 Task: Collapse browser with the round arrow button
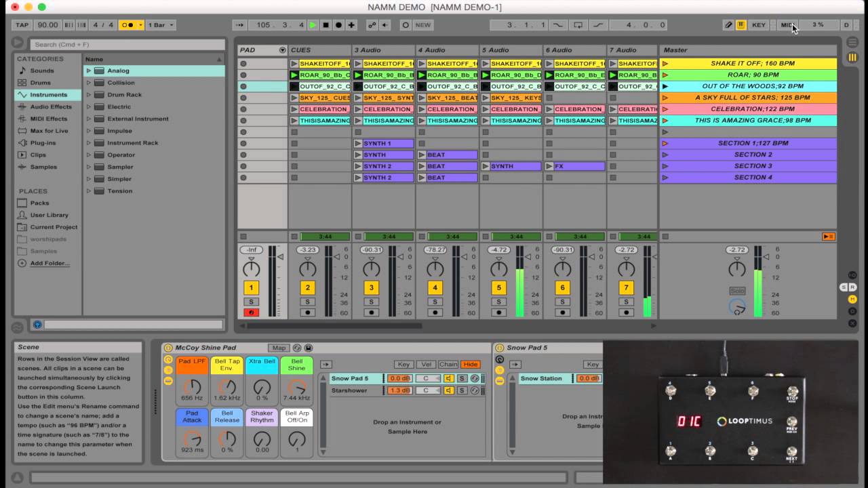pos(18,42)
